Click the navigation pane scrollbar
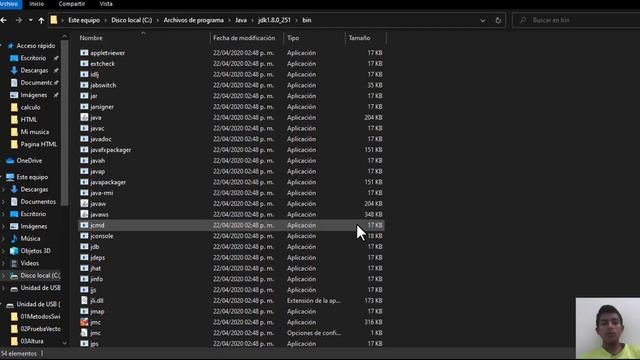Screen dimensions: 640x360 64,123
